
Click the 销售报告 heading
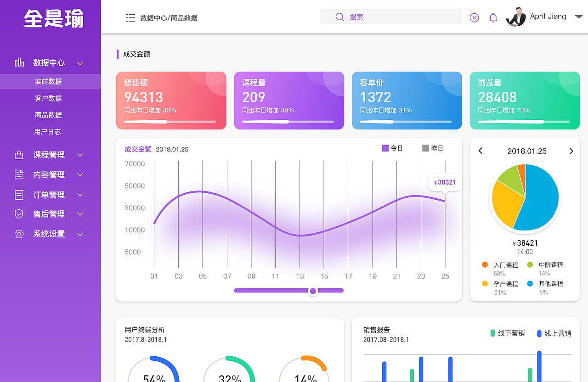[x=377, y=330]
